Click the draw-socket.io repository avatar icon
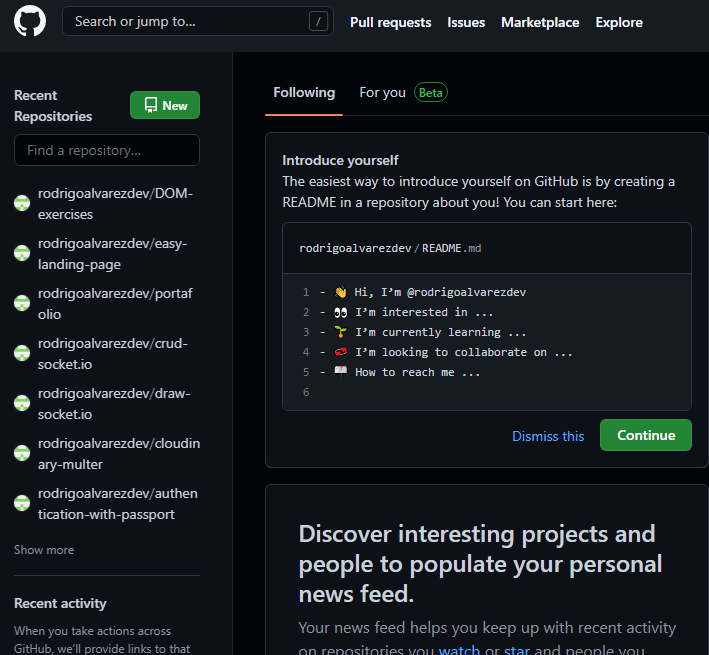The width and height of the screenshot is (709, 655). pos(22,403)
